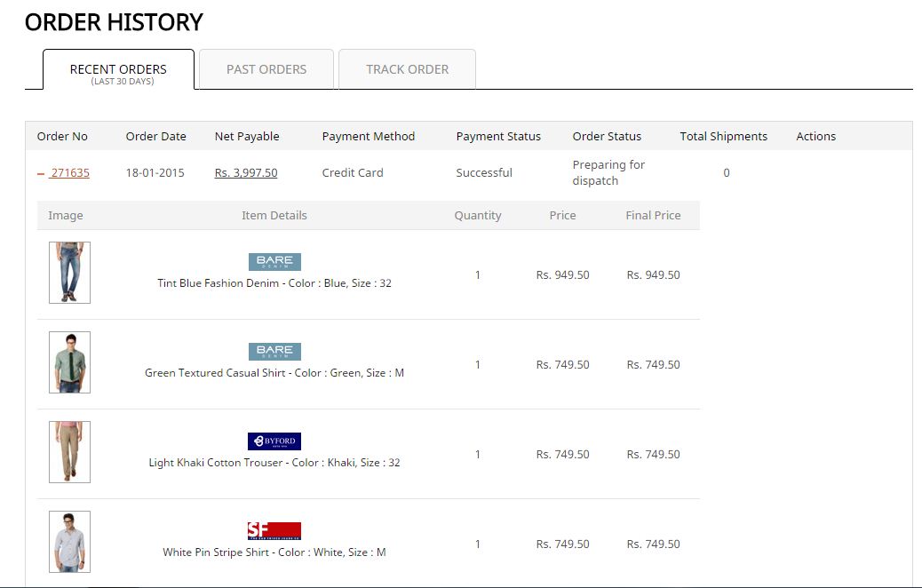Viewport: 922px width, 588px height.
Task: Click the Rs. 3,997.50 net payable link
Action: [246, 173]
